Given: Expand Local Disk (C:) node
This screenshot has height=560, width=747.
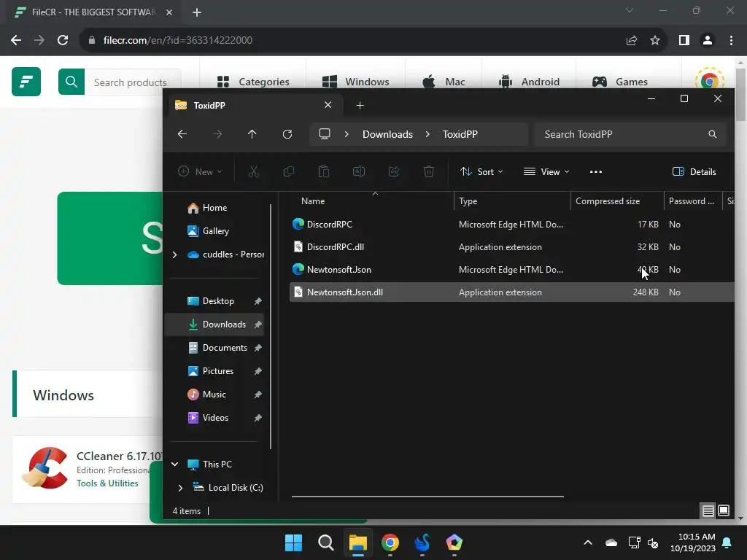Looking at the screenshot, I should pos(181,488).
